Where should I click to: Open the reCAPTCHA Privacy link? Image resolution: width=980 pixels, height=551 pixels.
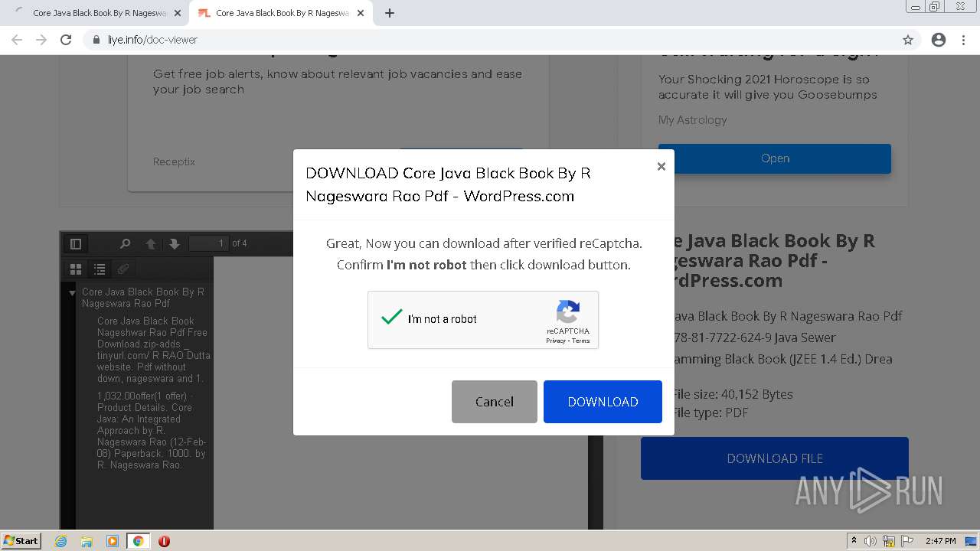click(x=555, y=341)
